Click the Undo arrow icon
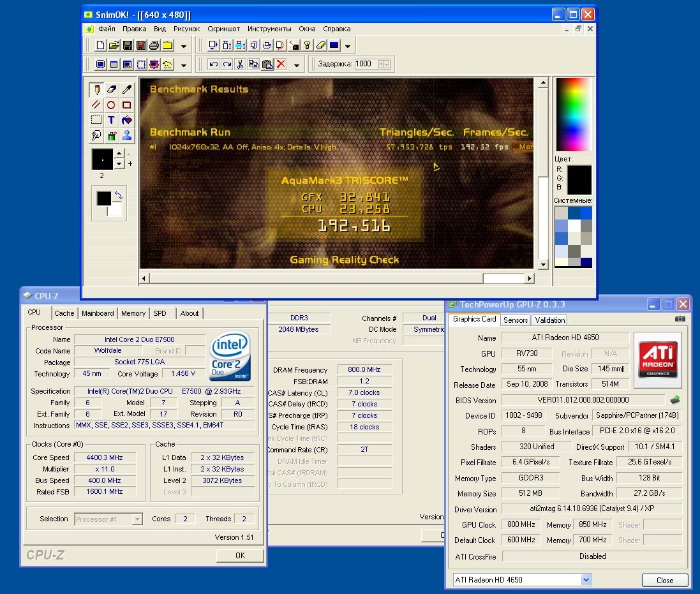 coord(213,64)
